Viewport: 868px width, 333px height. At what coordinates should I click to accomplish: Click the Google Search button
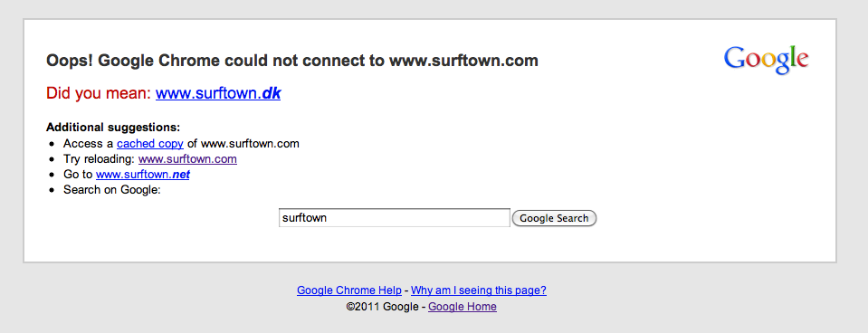click(x=554, y=218)
